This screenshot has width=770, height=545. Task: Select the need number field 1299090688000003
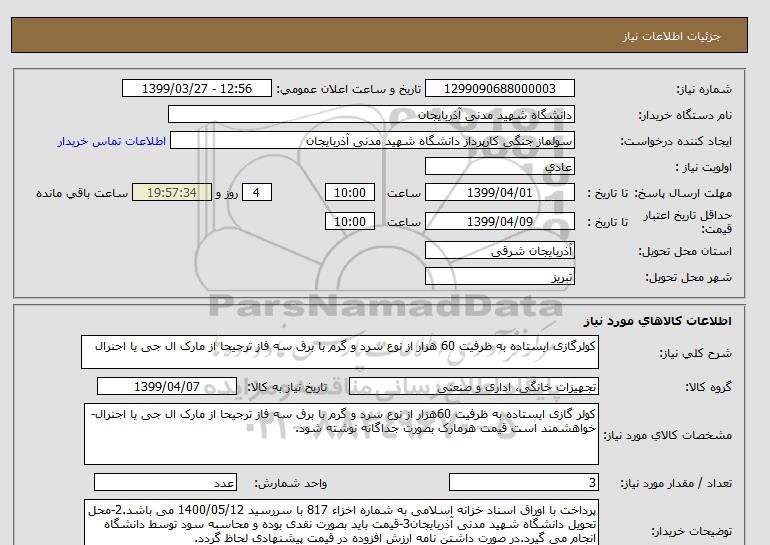pyautogui.click(x=499, y=88)
